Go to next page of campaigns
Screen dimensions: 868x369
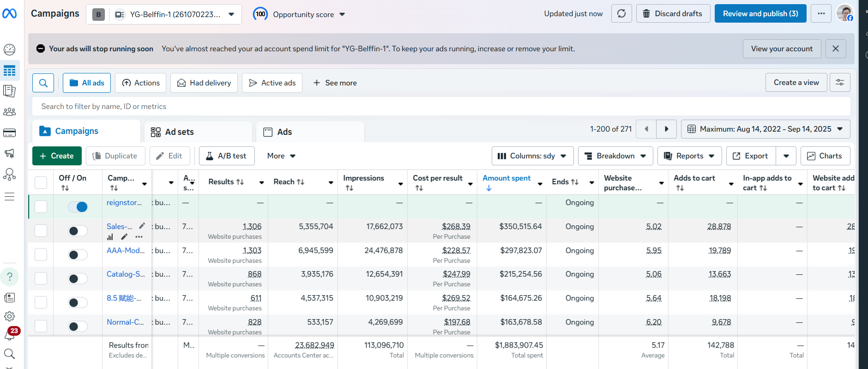(666, 129)
